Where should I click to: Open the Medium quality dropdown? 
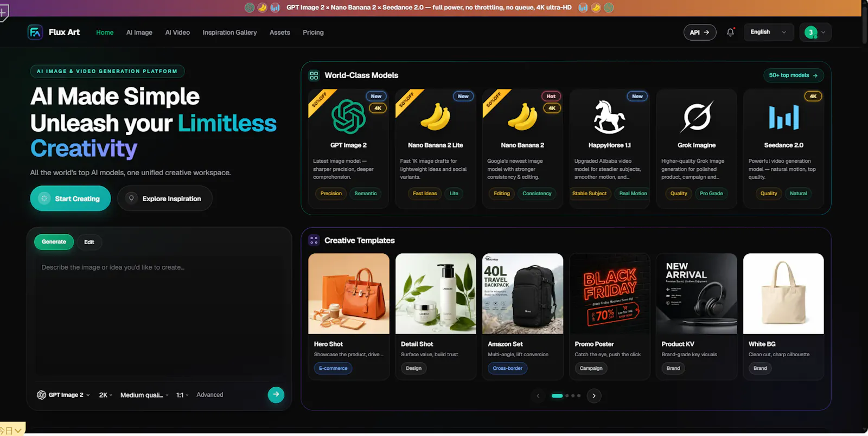tap(144, 395)
